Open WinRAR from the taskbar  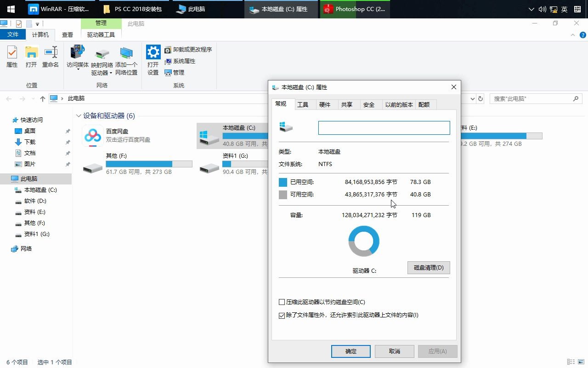click(x=59, y=9)
